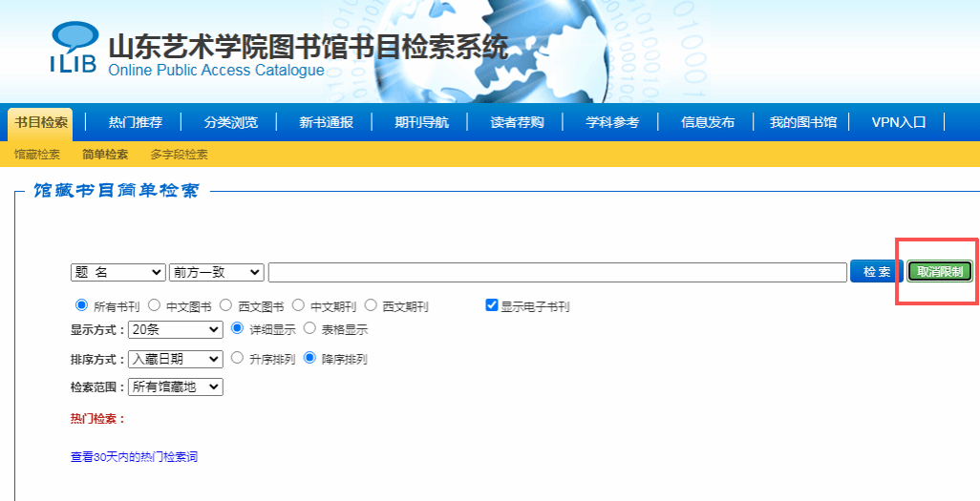Open 我的图书馆 menu item
980x501 pixels.
803,122
